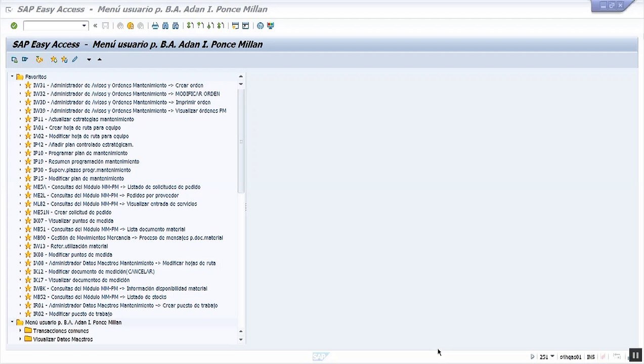Select Resumen programación mantenimiento entry
Screen dimensions: 644x364
(x=86, y=162)
